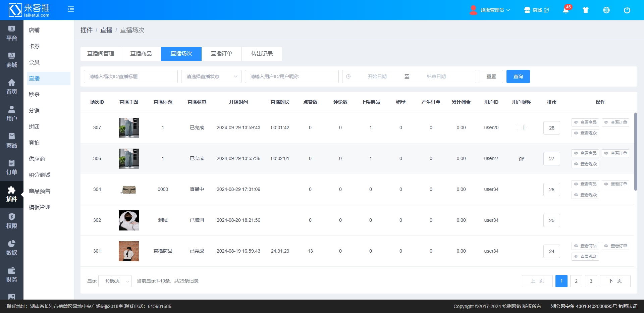
Task: Switch to the 直播订单 tab
Action: (x=221, y=54)
